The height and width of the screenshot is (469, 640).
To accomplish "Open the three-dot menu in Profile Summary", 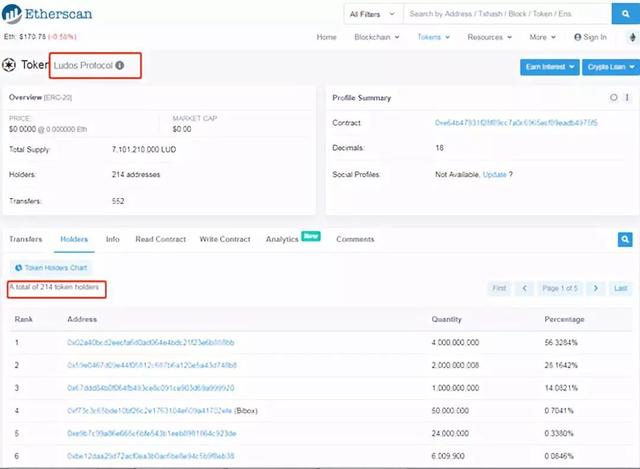I will point(627,98).
